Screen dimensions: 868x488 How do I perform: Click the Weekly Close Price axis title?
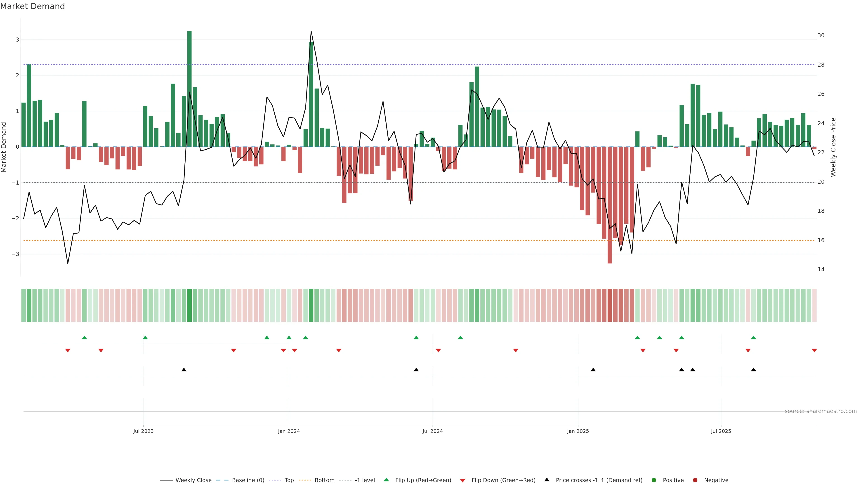pos(833,147)
